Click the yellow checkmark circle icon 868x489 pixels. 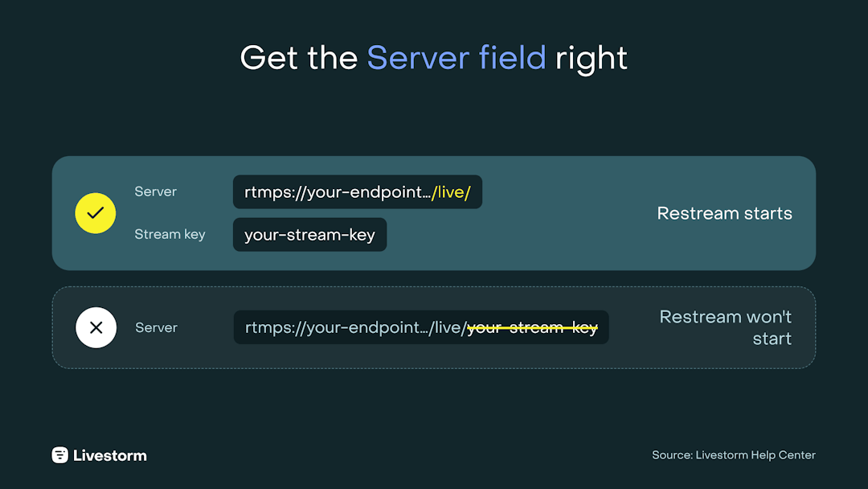[x=95, y=213]
